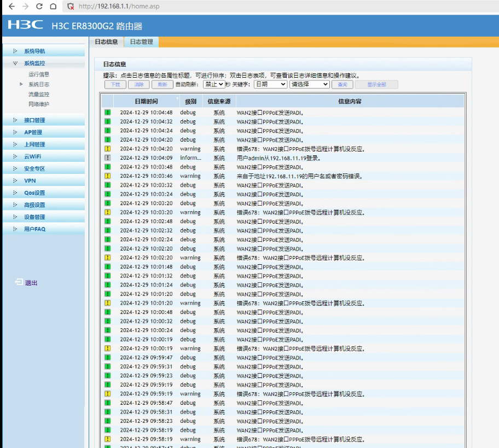Click the browser reload icon
Image resolution: width=499 pixels, height=448 pixels.
39,7
